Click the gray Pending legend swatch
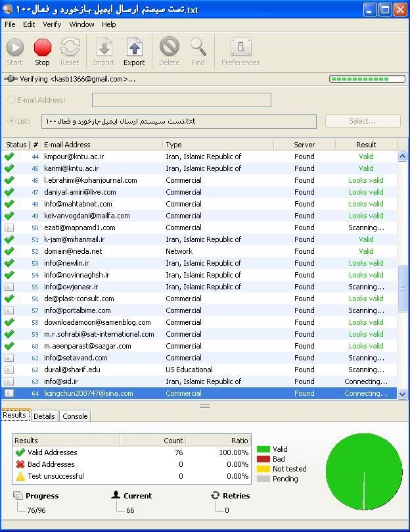The image size is (410, 532). pyautogui.click(x=263, y=479)
